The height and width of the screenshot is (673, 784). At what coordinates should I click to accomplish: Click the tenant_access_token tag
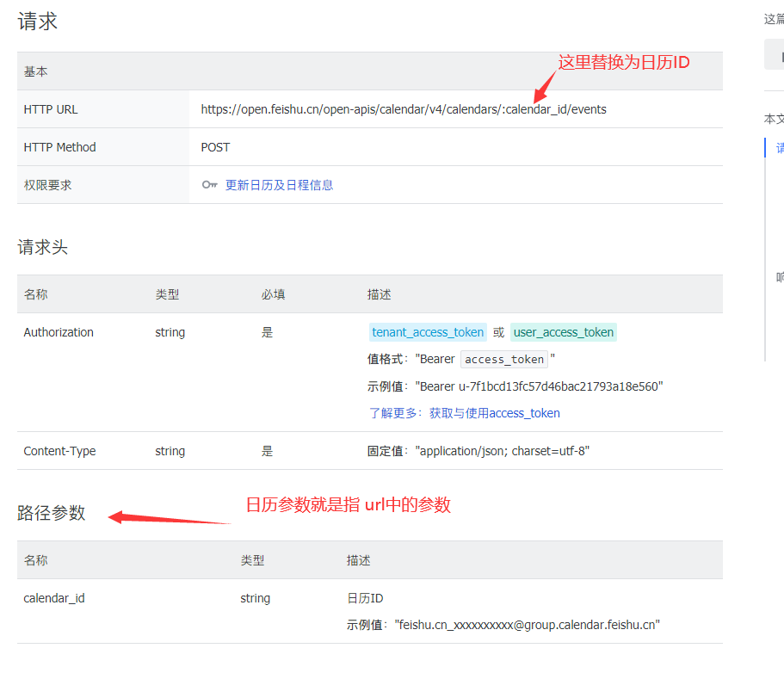pos(428,332)
